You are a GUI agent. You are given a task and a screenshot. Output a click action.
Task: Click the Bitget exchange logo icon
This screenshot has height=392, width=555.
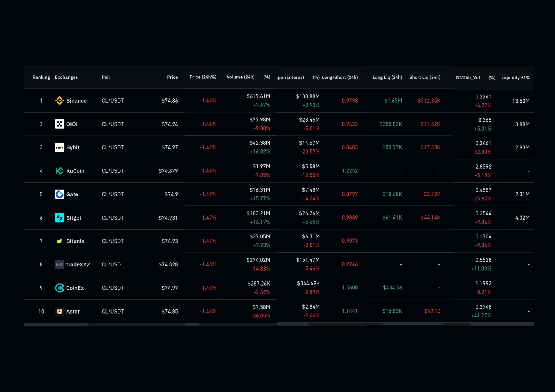click(59, 218)
